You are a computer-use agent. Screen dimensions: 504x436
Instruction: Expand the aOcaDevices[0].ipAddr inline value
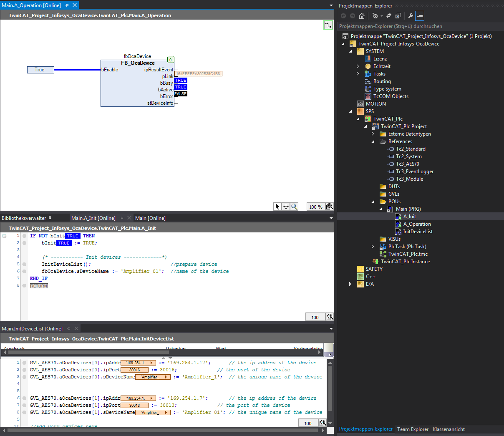[x=151, y=363]
